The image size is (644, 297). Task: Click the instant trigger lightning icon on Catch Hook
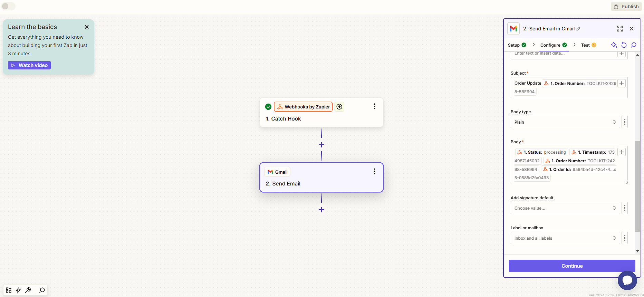339,107
